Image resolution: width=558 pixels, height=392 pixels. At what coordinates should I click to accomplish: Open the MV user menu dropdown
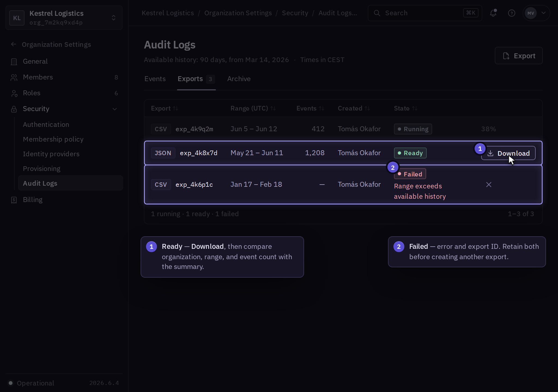536,13
